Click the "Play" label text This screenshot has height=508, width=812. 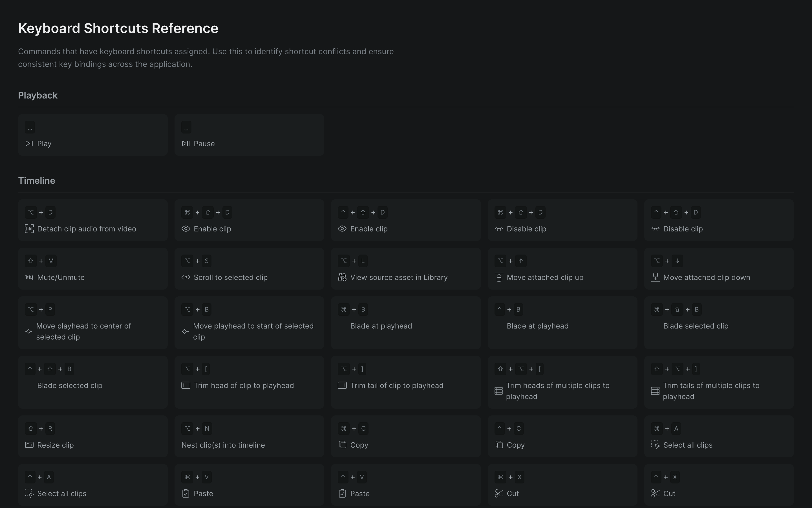point(44,144)
